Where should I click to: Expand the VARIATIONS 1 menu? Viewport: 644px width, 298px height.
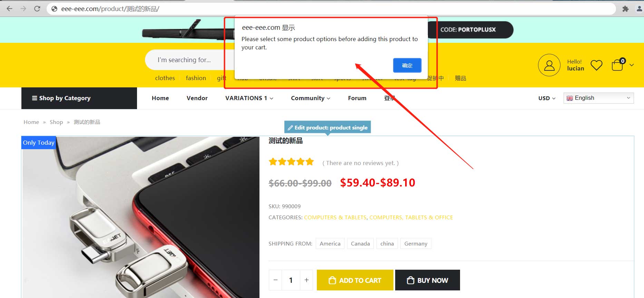[249, 98]
